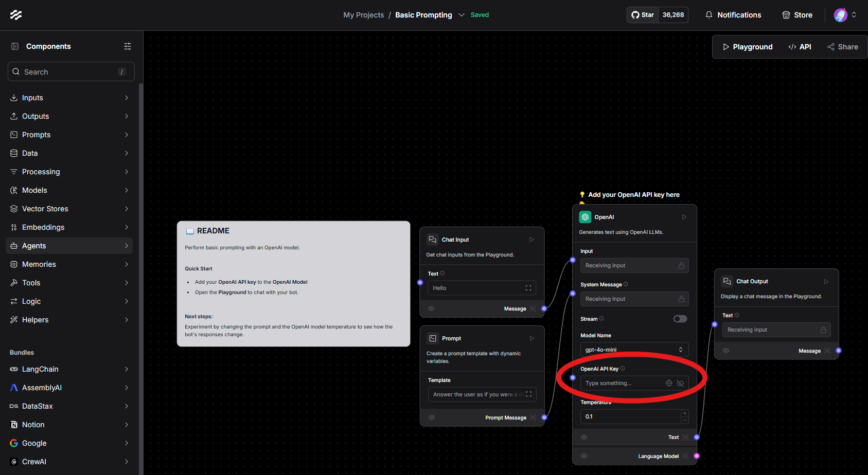
Task: Open the Vector Stores category
Action: [x=69, y=209]
